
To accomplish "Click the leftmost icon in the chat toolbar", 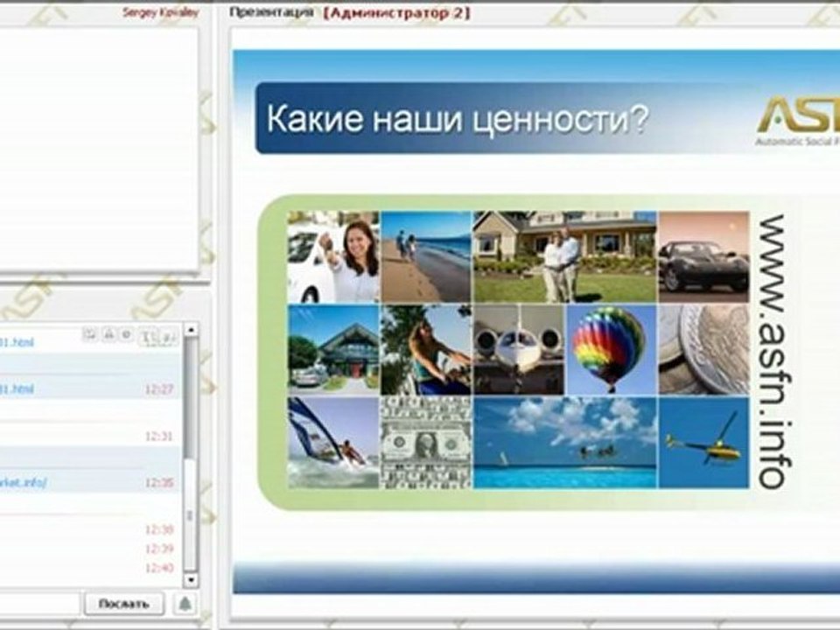I will tap(90, 335).
